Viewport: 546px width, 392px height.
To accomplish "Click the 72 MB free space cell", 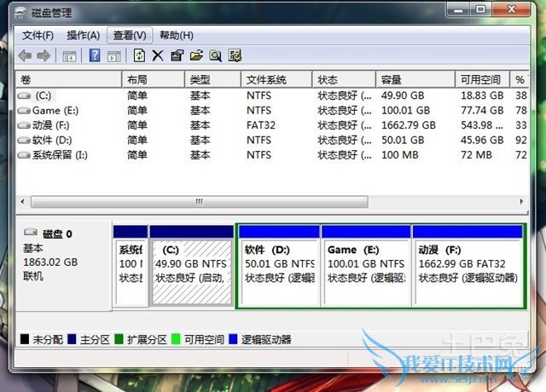I will pyautogui.click(x=476, y=155).
